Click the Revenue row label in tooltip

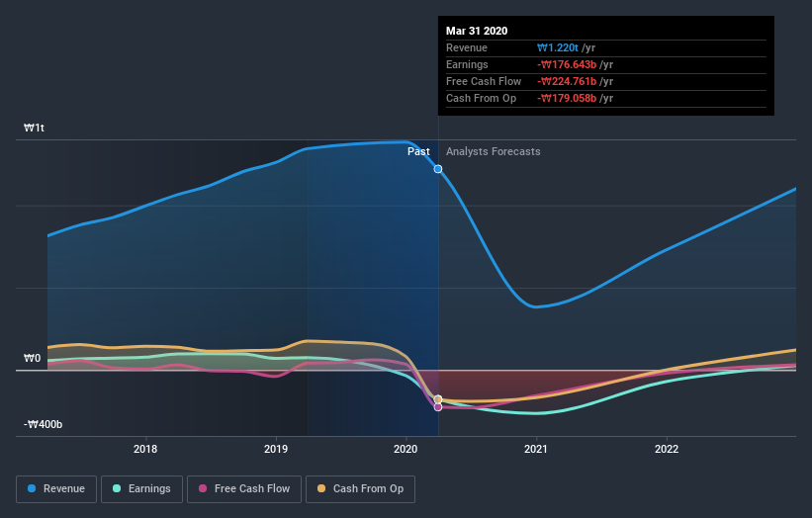pyautogui.click(x=467, y=47)
